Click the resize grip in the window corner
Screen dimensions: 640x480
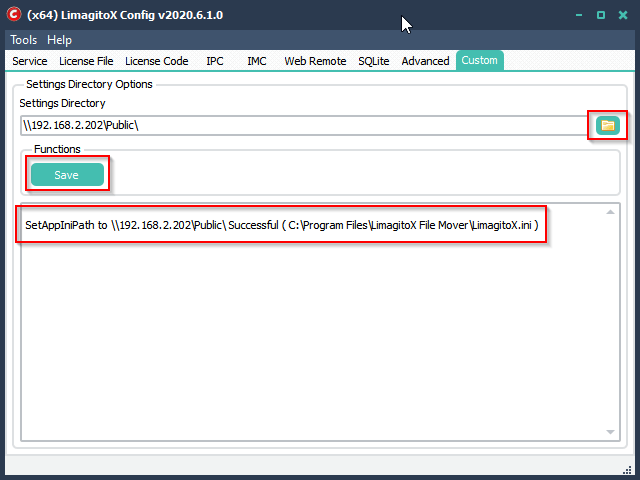[627, 470]
